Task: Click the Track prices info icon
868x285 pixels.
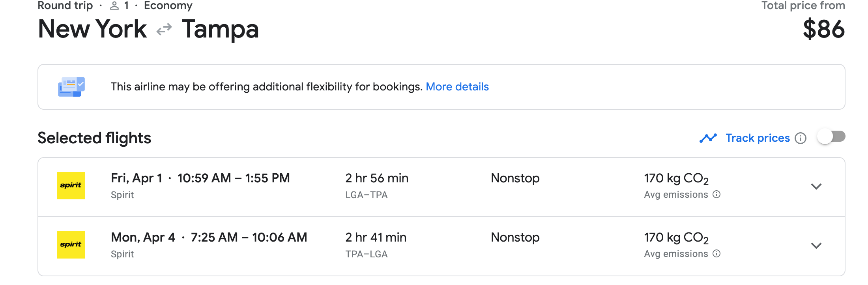Action: pos(801,138)
